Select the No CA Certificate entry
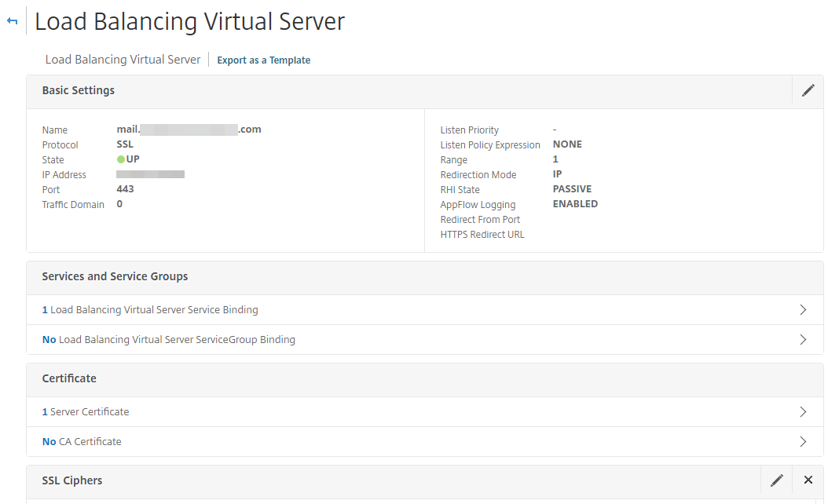 tap(82, 442)
